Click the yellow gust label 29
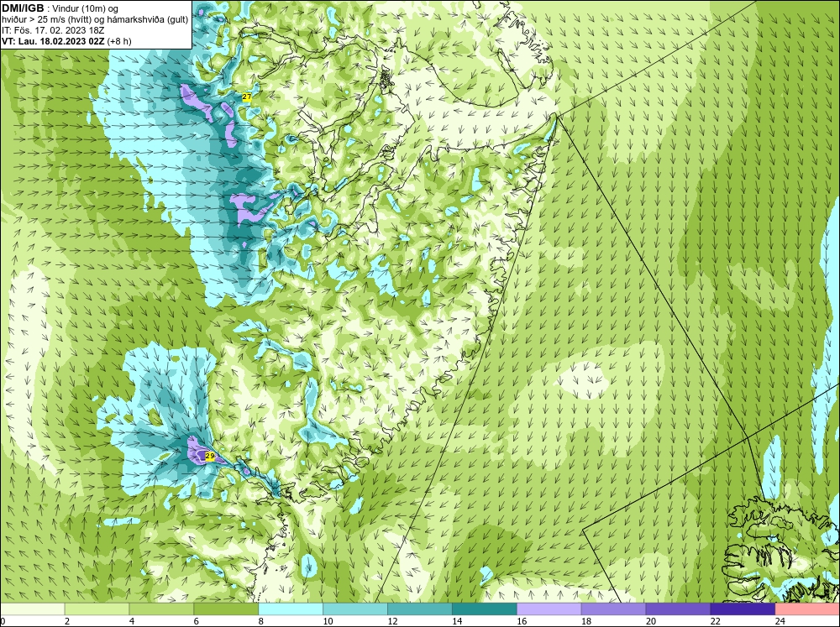This screenshot has height=627, width=840. (210, 457)
